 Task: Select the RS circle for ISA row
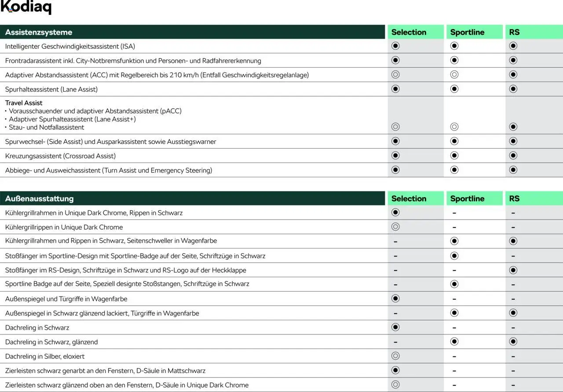[x=513, y=46]
